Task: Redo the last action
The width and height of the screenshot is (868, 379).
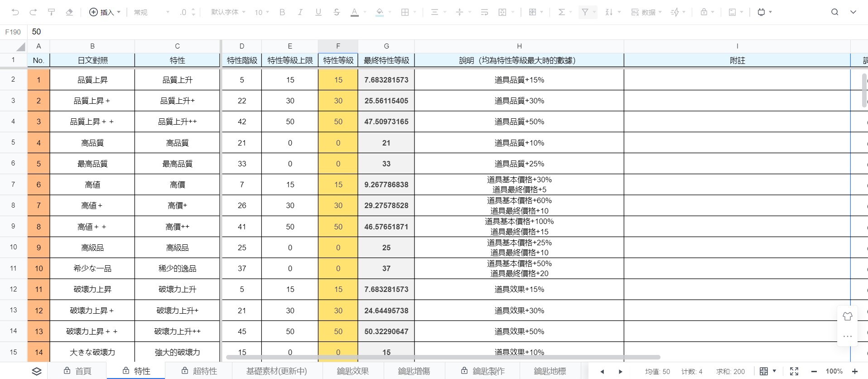Action: coord(33,12)
